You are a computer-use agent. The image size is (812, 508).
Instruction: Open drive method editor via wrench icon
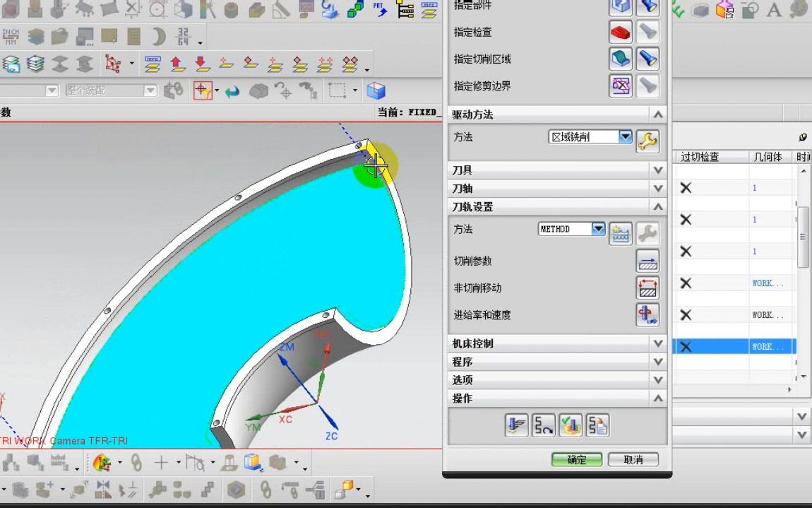(647, 140)
